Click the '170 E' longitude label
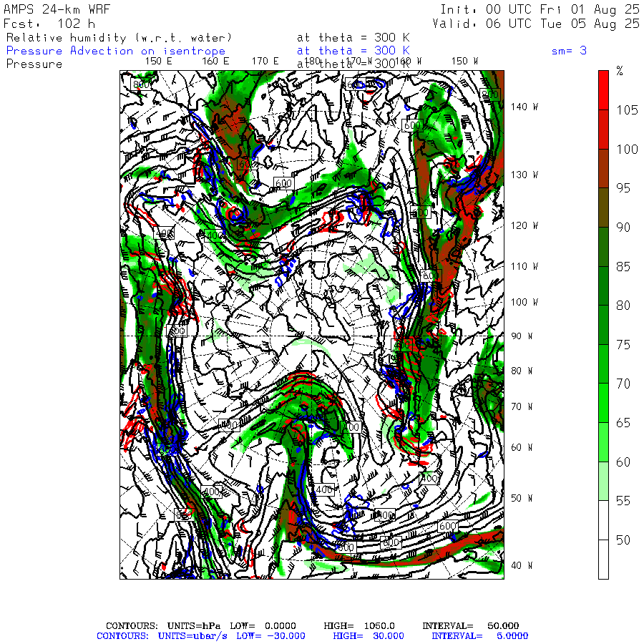The width and height of the screenshot is (644, 644). (x=265, y=62)
